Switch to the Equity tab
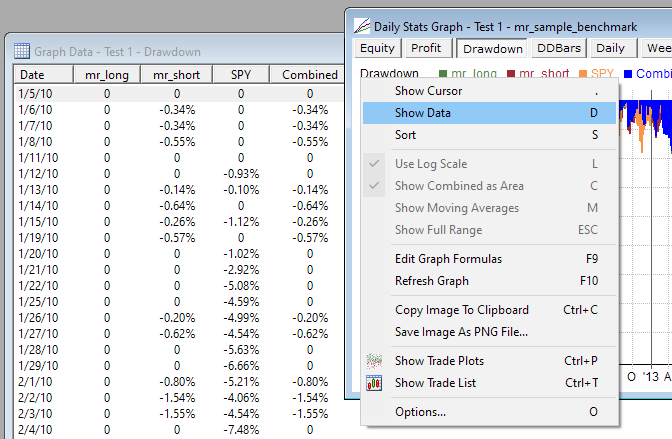672x439 pixels. click(x=377, y=48)
